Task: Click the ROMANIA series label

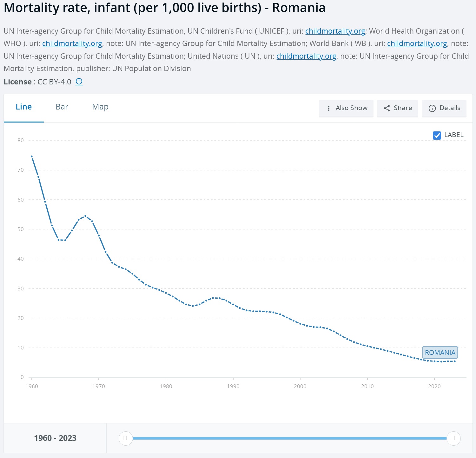Action: coord(440,352)
